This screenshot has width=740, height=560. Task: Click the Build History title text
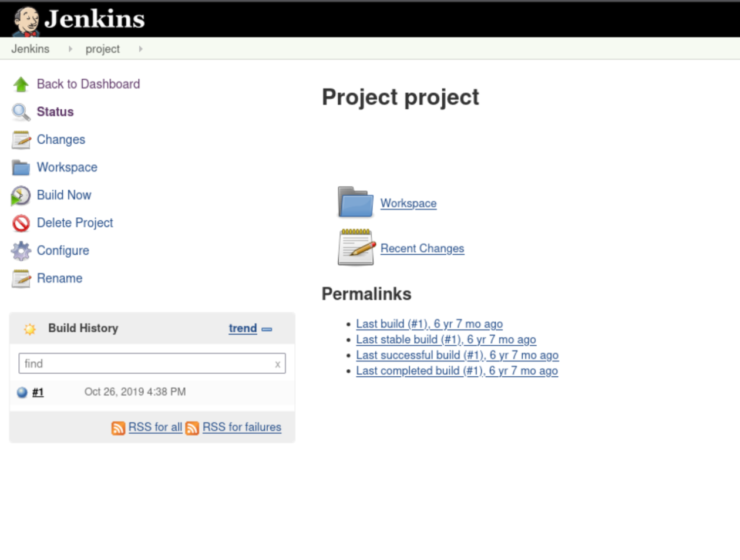click(83, 328)
